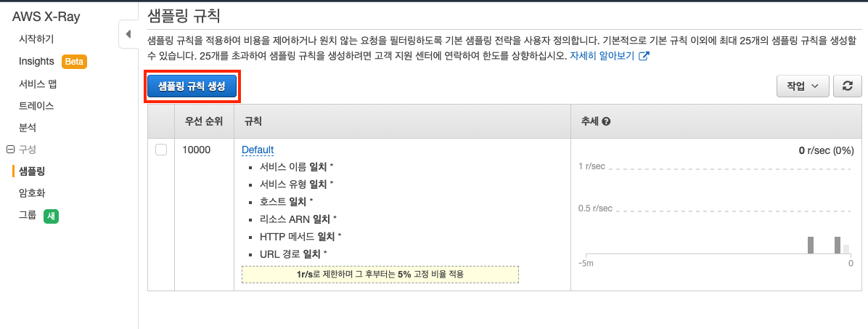Click the 샘플링 규칙 생성 button
This screenshot has width=868, height=329.
click(192, 86)
